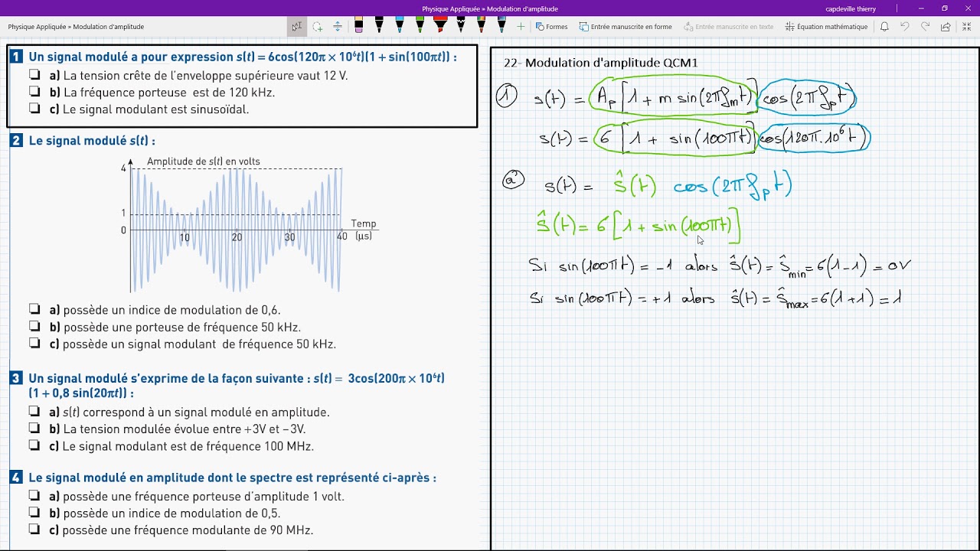Click heading '22- Modulation d'amplitude QCM1'
The image size is (980, 551).
[x=601, y=63]
